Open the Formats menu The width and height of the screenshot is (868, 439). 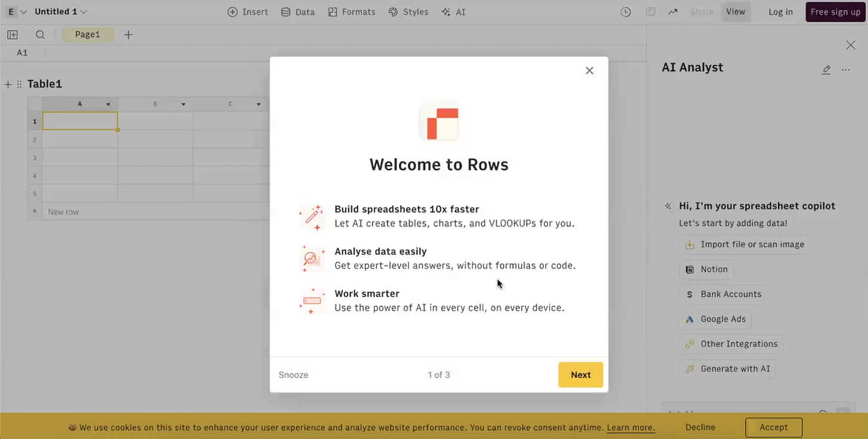pyautogui.click(x=352, y=12)
